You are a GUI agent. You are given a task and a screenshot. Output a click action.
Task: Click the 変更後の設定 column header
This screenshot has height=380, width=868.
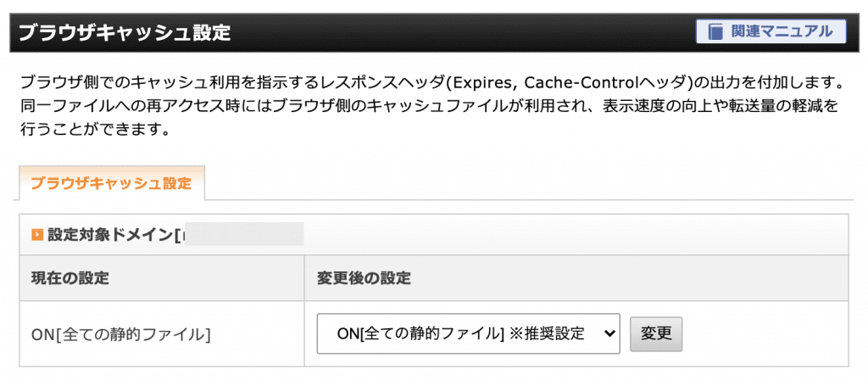[364, 278]
